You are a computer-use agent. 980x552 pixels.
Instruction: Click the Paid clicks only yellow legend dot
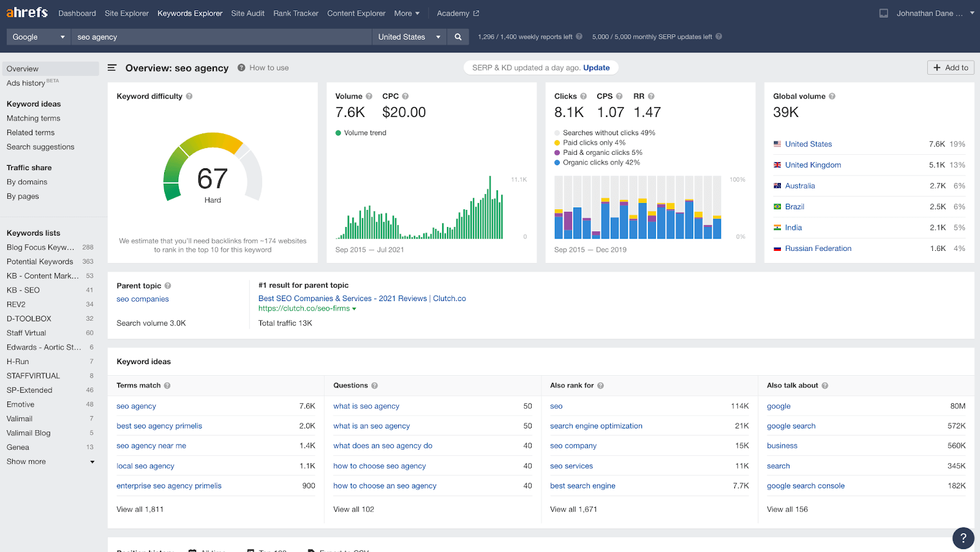[x=557, y=143]
